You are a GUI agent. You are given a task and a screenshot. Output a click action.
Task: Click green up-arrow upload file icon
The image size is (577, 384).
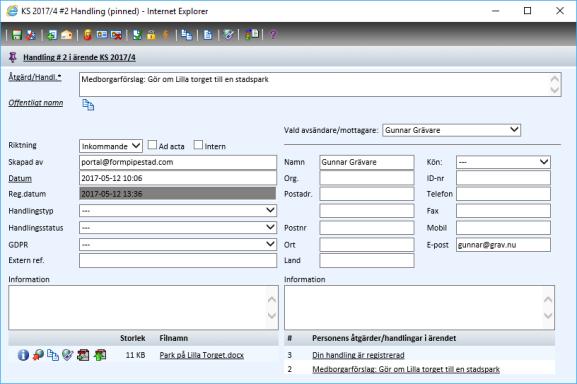[x=100, y=355]
